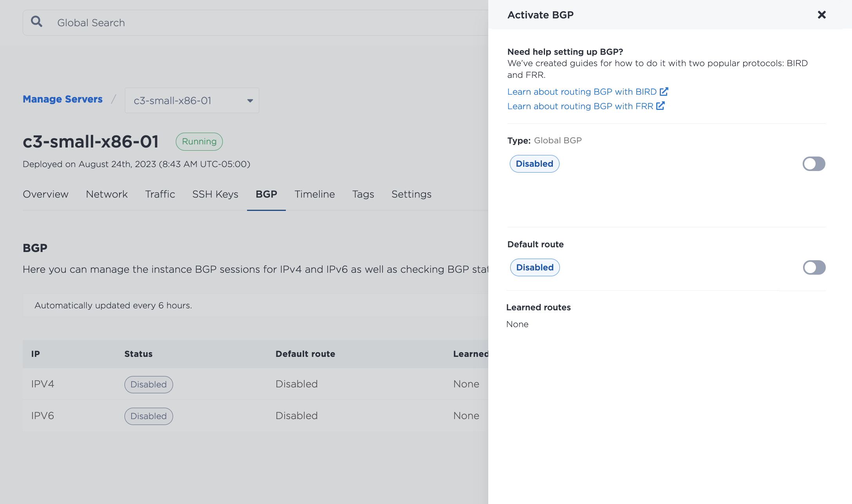Click the Status column header

pos(139,354)
